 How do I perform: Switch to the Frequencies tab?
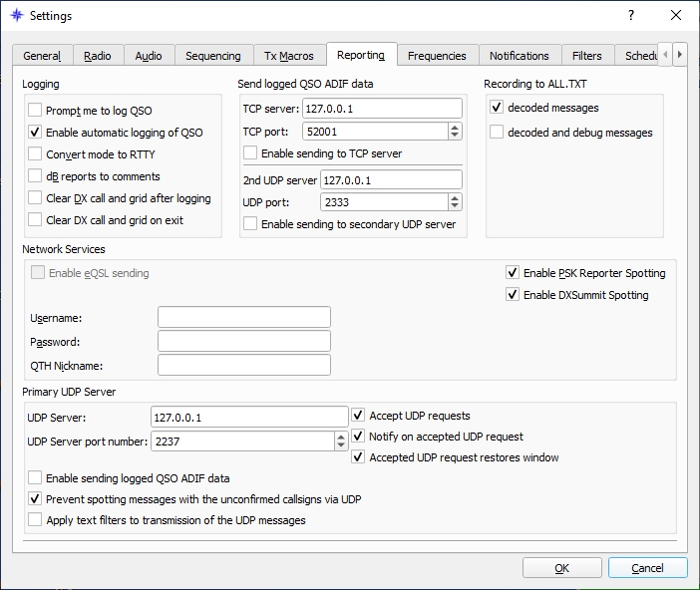pos(437,56)
